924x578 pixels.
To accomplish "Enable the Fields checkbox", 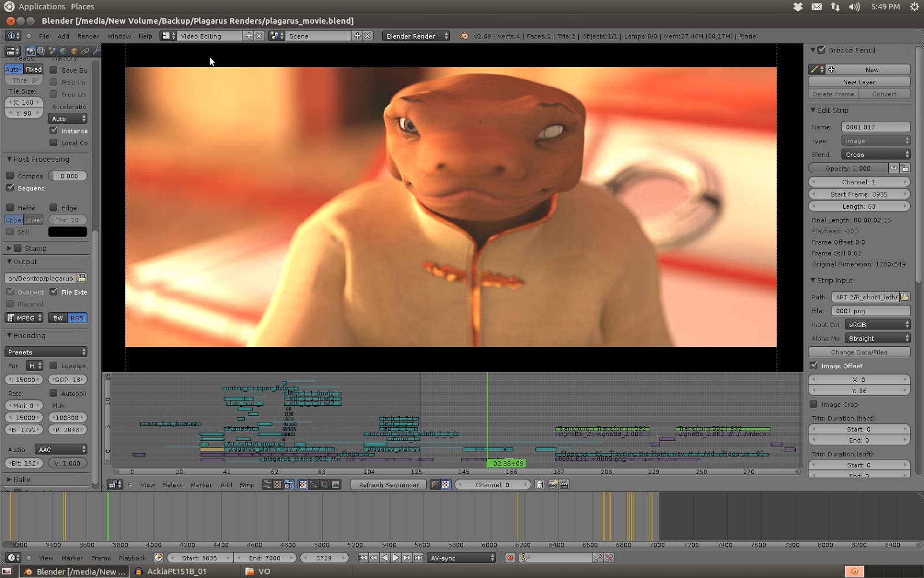I will click(10, 208).
